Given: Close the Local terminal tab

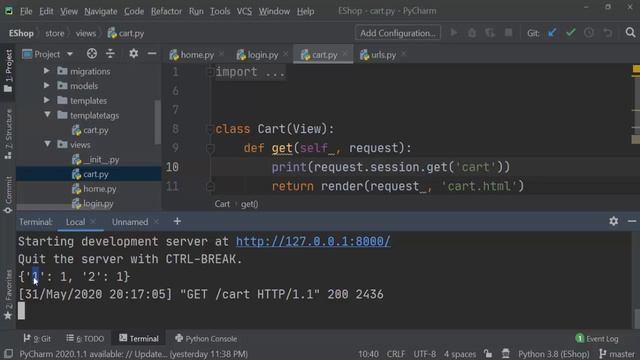Looking at the screenshot, I should coord(93,222).
